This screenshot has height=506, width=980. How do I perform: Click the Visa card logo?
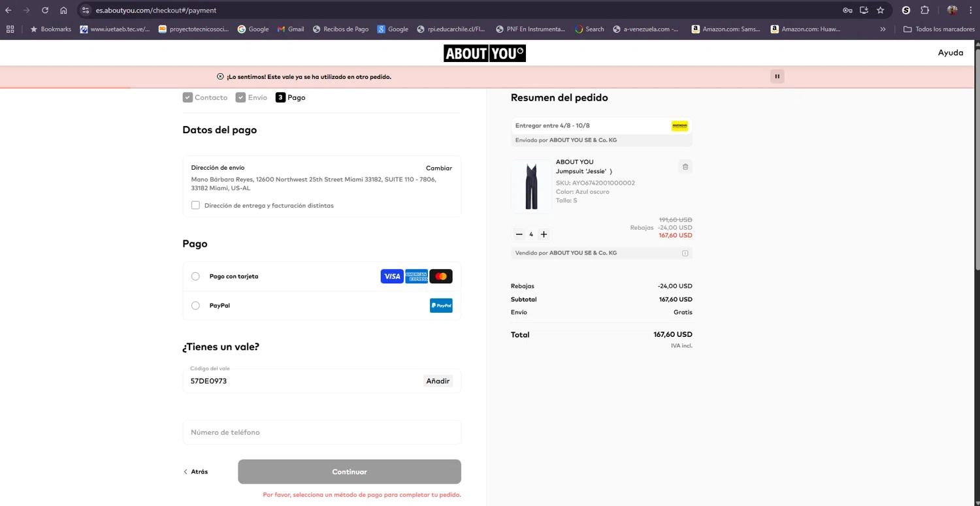pos(392,277)
